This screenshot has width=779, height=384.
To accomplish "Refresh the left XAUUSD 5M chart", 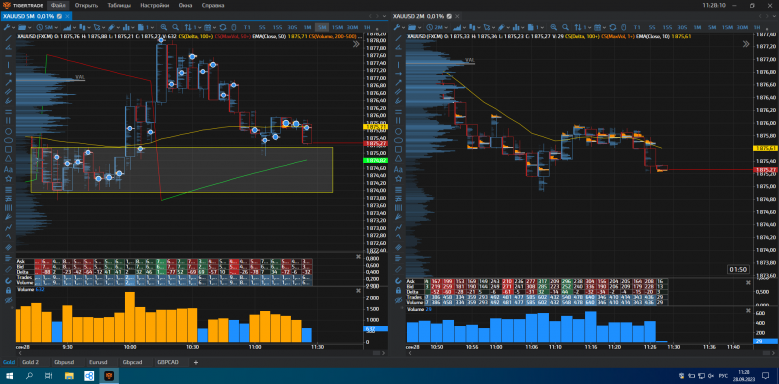I will pyautogui.click(x=223, y=27).
